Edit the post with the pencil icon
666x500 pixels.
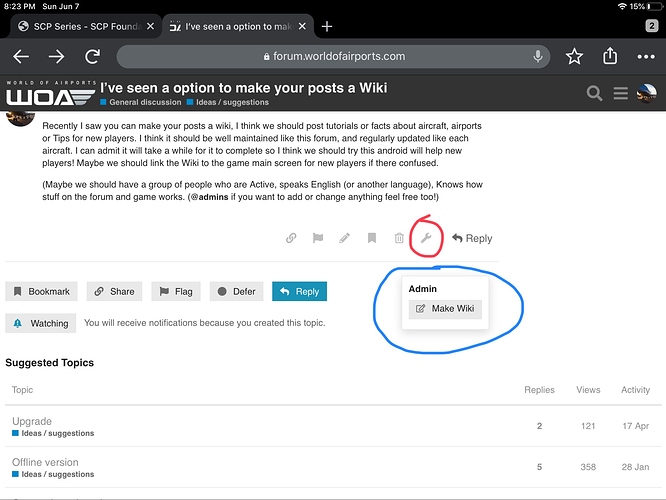pyautogui.click(x=344, y=238)
